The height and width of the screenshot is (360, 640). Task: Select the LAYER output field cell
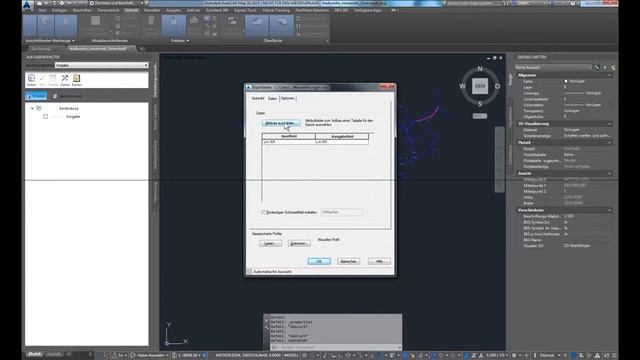342,142
